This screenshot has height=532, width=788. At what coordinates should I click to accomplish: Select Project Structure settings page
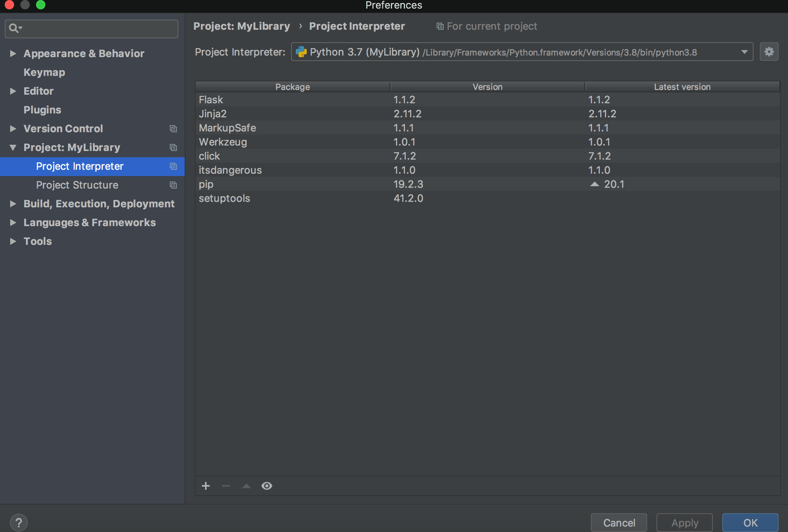(77, 185)
